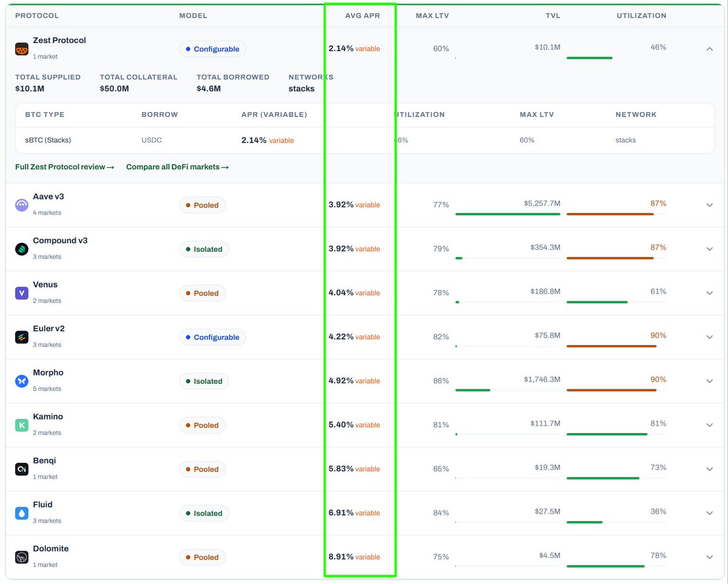This screenshot has width=728, height=584.
Task: Click the Fluid utilization bar
Action: click(616, 522)
